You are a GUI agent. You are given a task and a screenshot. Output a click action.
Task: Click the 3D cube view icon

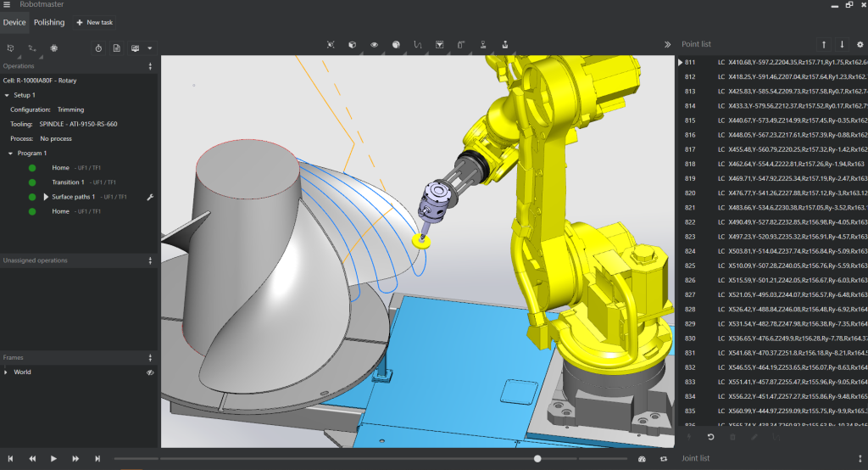pyautogui.click(x=352, y=44)
